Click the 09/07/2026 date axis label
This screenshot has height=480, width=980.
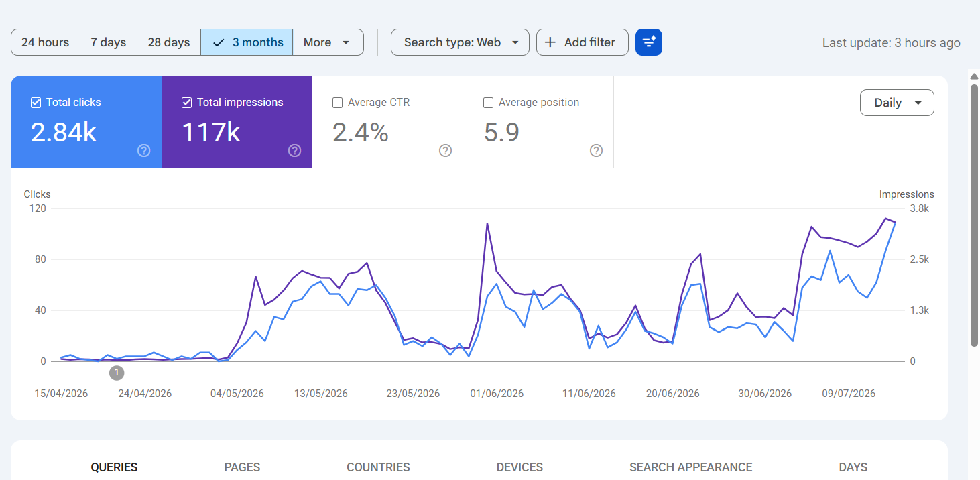tap(849, 394)
